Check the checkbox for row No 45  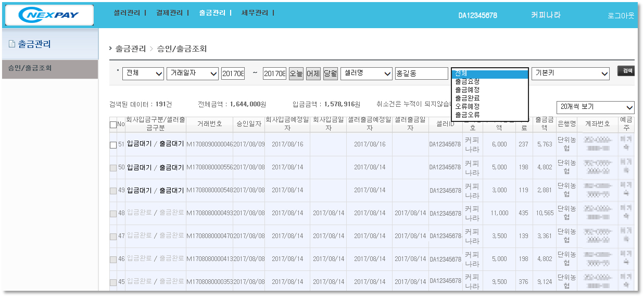(x=113, y=282)
